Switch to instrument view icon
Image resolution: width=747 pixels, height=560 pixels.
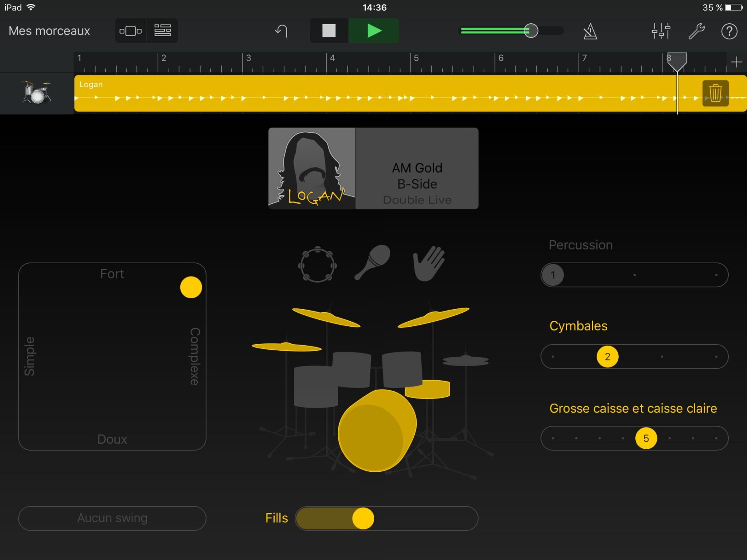coord(131,31)
